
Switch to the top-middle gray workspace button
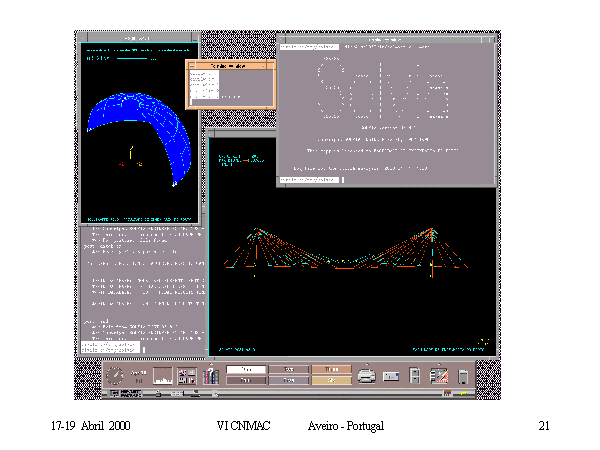point(289,369)
